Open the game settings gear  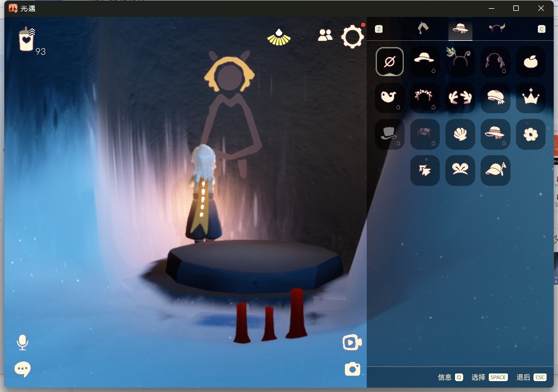(x=353, y=36)
